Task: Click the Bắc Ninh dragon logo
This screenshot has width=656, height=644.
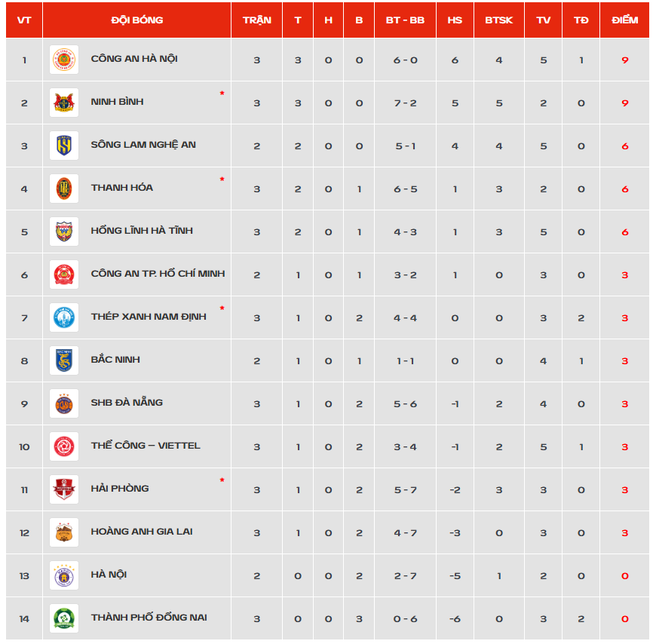Action: coord(64,360)
